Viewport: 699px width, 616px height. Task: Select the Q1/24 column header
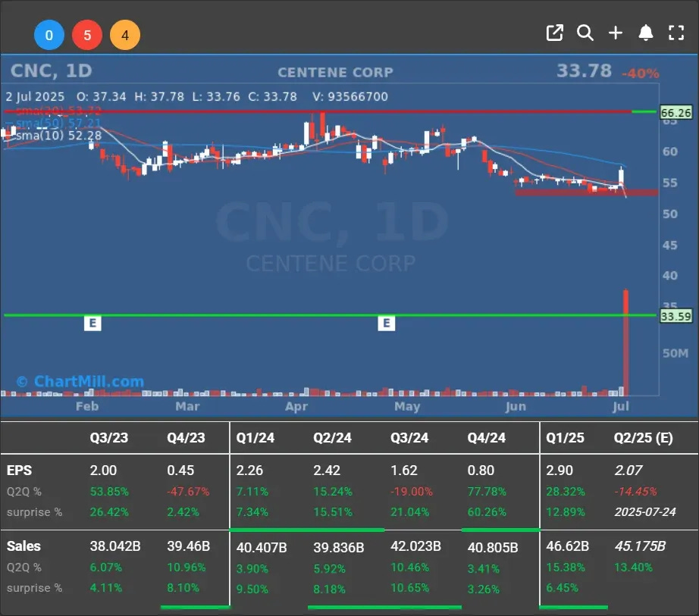click(x=255, y=438)
